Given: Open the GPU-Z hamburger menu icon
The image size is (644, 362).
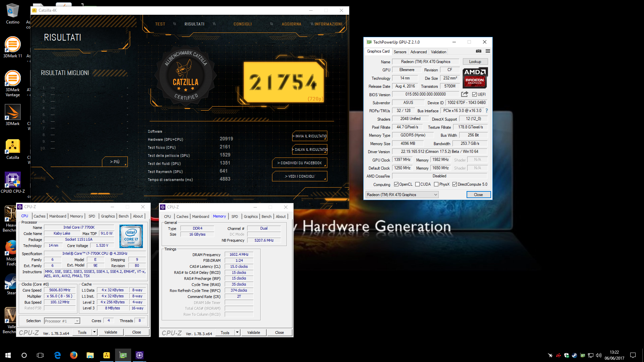Looking at the screenshot, I should click(488, 51).
